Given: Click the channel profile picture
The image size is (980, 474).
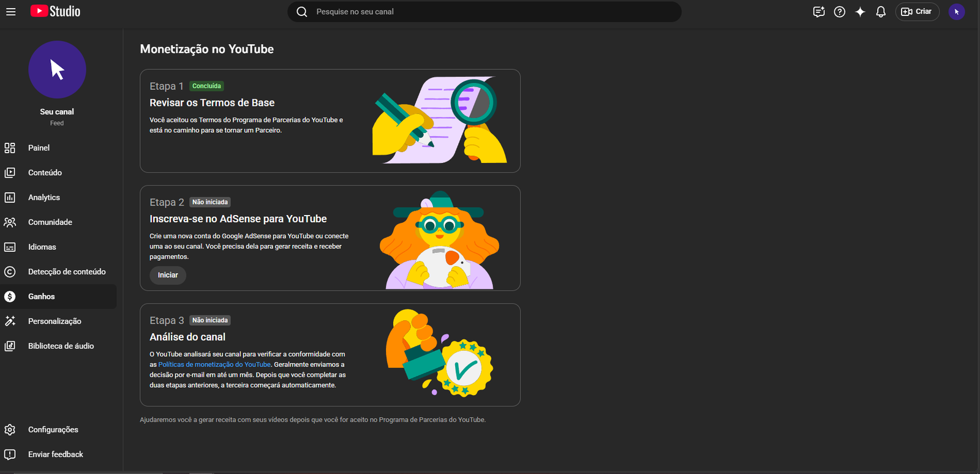Looking at the screenshot, I should pos(57,70).
